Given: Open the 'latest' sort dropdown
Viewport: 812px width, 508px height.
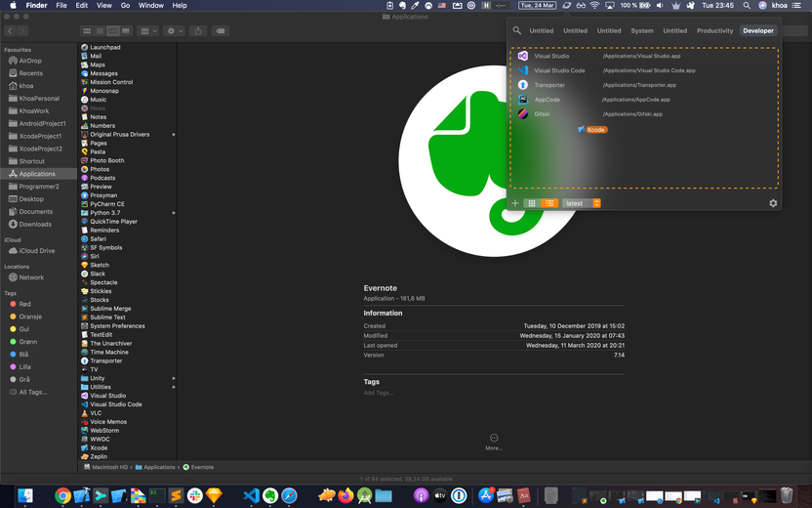Looking at the screenshot, I should [582, 203].
